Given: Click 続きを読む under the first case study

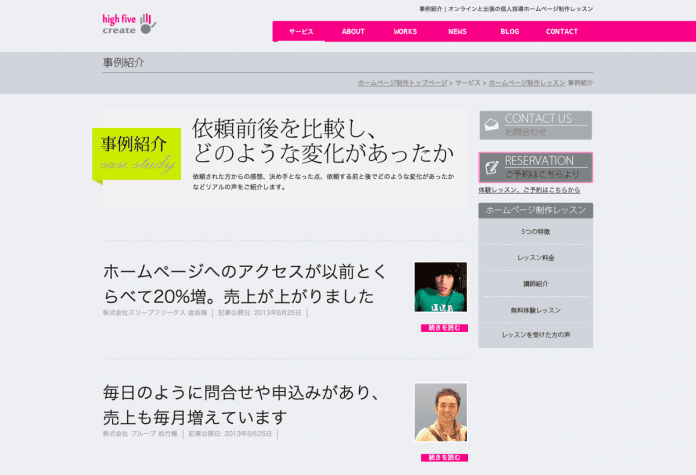Looking at the screenshot, I should [444, 328].
